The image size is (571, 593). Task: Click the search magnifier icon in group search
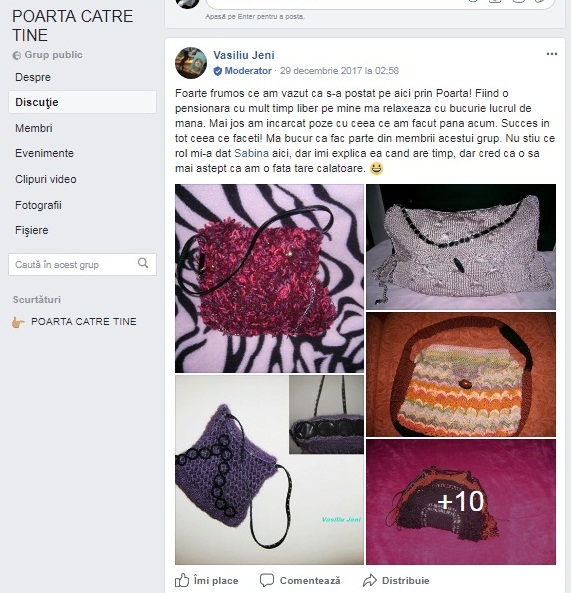[143, 263]
